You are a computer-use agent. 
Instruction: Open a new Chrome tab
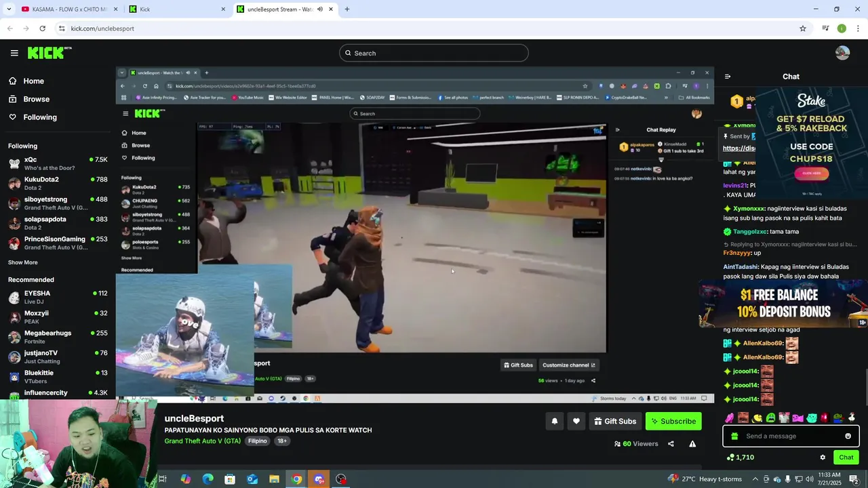[347, 9]
